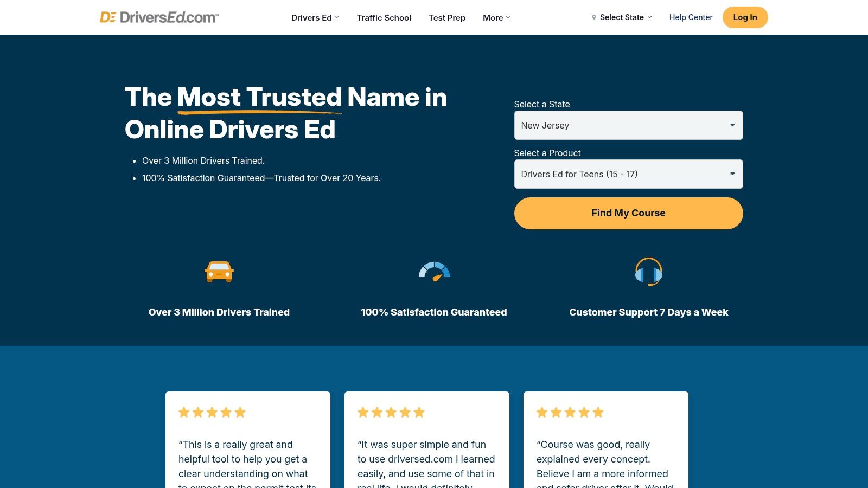868x488 pixels.
Task: Open the New Jersey state selector
Action: 628,125
